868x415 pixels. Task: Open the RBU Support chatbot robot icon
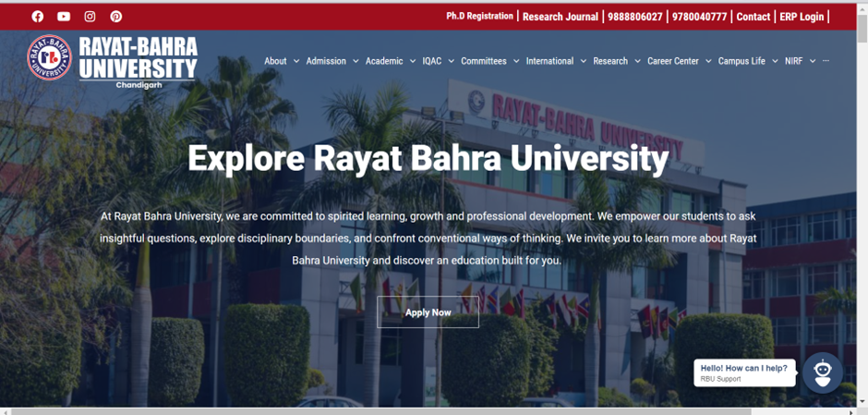coord(823,372)
